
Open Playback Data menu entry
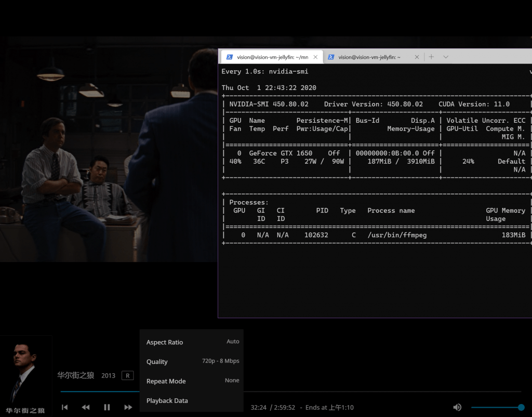[x=192, y=400]
